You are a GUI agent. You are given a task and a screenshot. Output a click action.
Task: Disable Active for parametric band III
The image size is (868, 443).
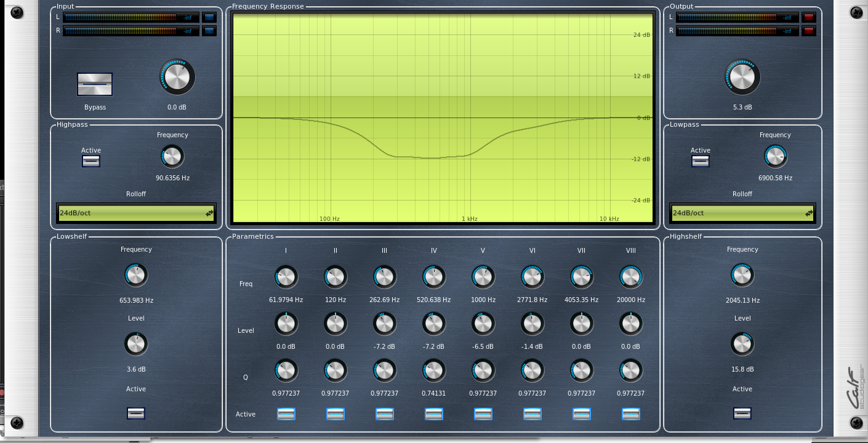point(385,414)
